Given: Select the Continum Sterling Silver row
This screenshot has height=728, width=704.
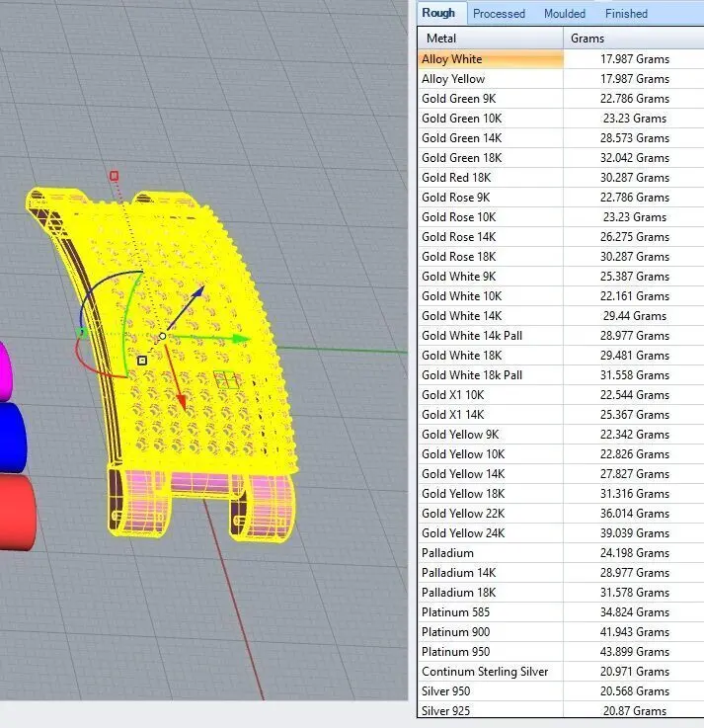Looking at the screenshot, I should [x=561, y=671].
